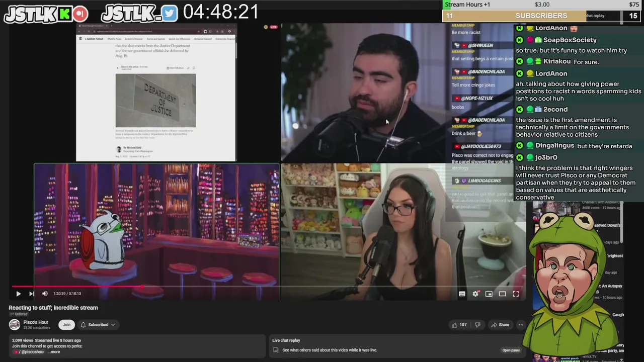644x362 pixels.
Task: Open Pisco's Hour channel avatar
Action: click(15, 325)
